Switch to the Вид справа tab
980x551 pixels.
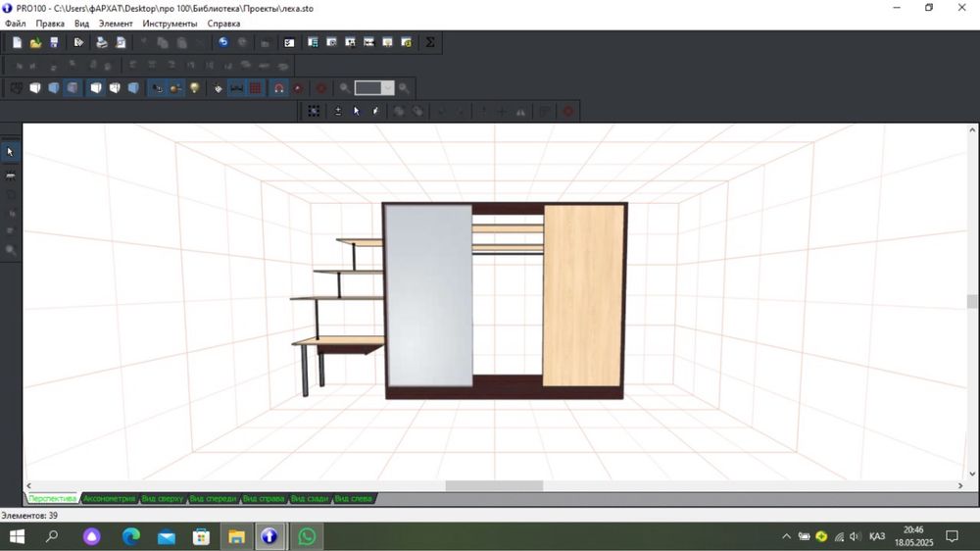point(264,498)
